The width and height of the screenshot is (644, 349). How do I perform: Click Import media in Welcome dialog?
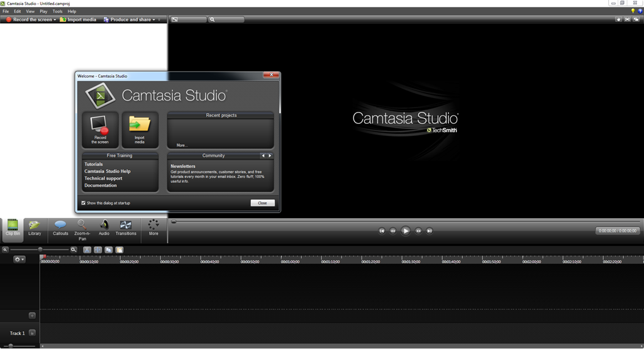tap(140, 130)
